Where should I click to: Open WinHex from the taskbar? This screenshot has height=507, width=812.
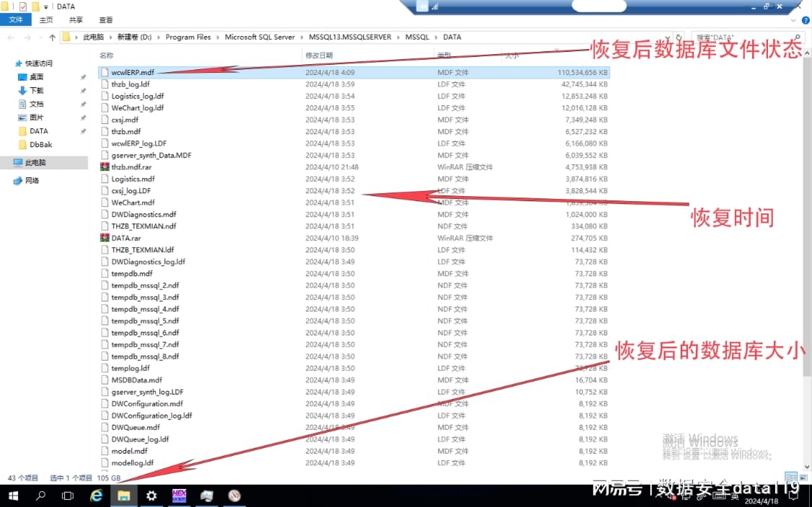tap(178, 496)
